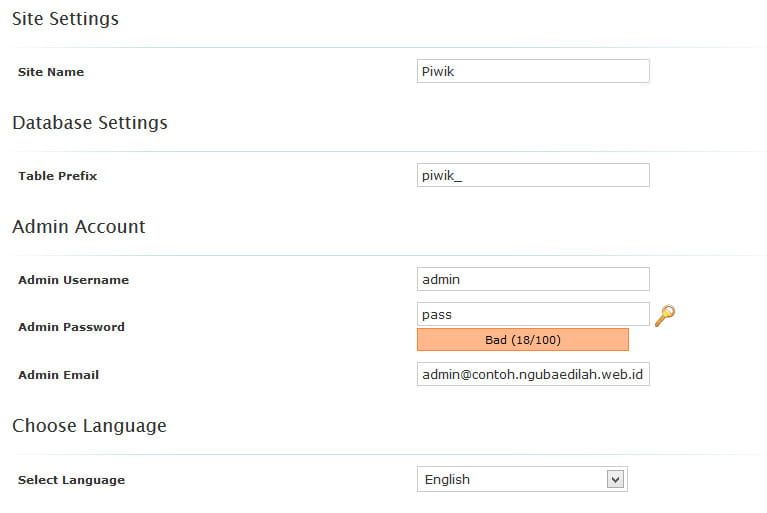Click the Admin Password label
Image resolution: width=767 pixels, height=513 pixels.
tap(71, 327)
